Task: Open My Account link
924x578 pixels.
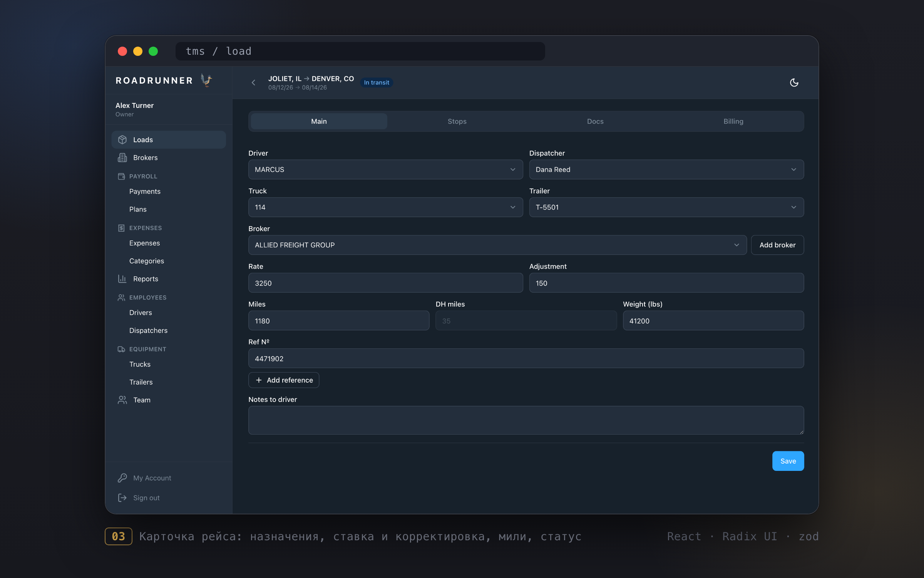Action: 152,478
